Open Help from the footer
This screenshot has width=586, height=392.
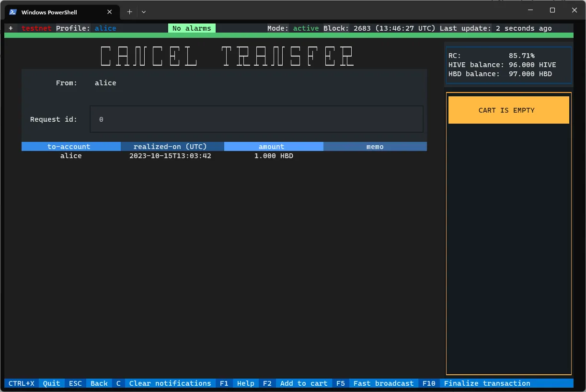246,383
